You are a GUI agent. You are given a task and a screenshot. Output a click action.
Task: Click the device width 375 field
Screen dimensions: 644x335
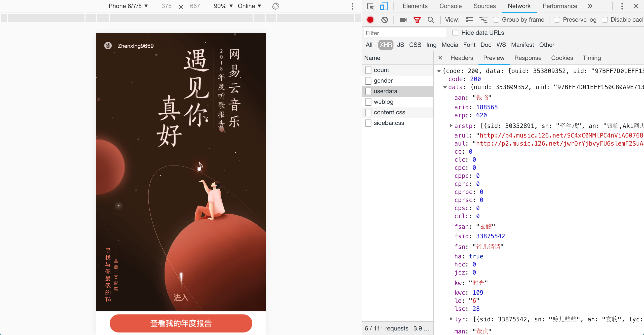click(x=167, y=6)
